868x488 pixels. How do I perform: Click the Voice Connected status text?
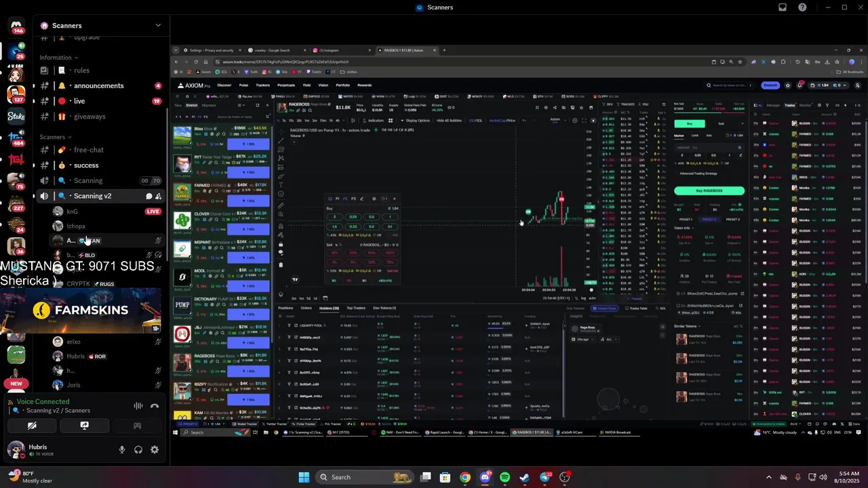tap(43, 402)
